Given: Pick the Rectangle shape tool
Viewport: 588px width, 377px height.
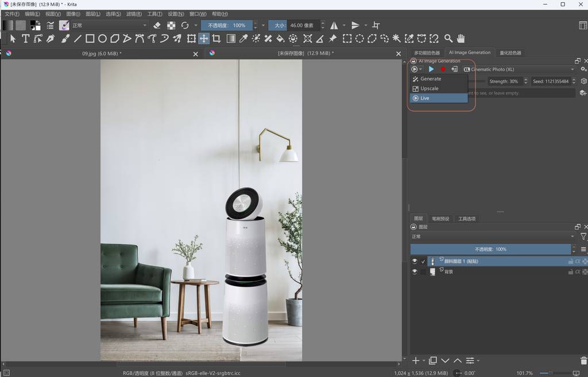Looking at the screenshot, I should [90, 38].
